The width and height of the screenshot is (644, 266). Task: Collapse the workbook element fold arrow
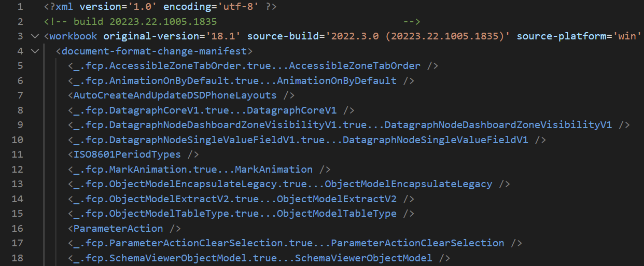(35, 36)
